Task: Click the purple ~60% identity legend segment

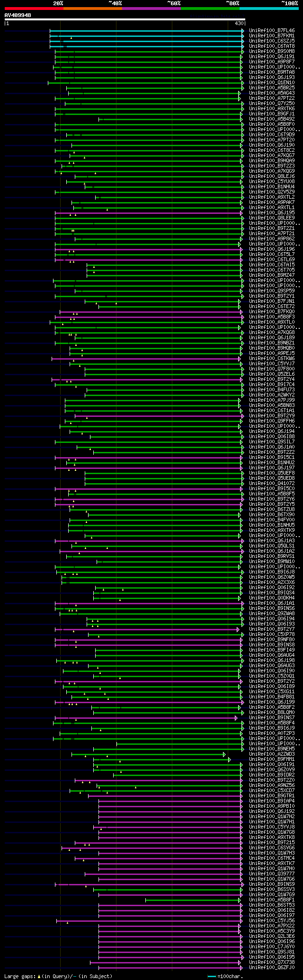Action: (x=151, y=9)
